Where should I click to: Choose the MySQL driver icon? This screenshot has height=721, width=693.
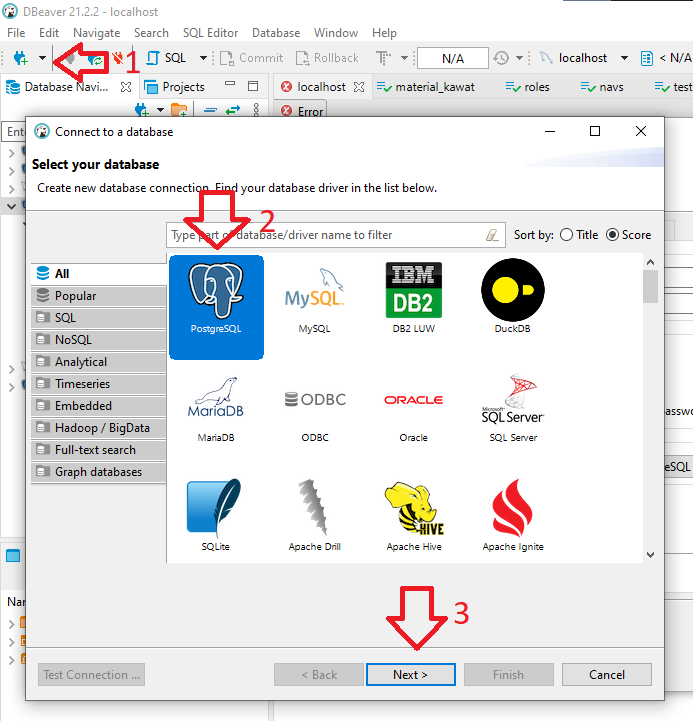pos(314,297)
